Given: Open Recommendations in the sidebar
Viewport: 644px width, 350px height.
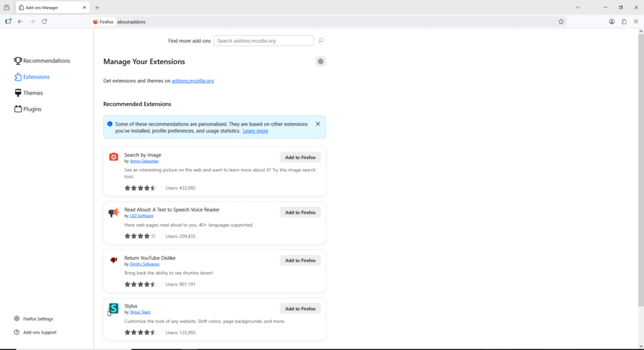Looking at the screenshot, I should click(x=42, y=61).
